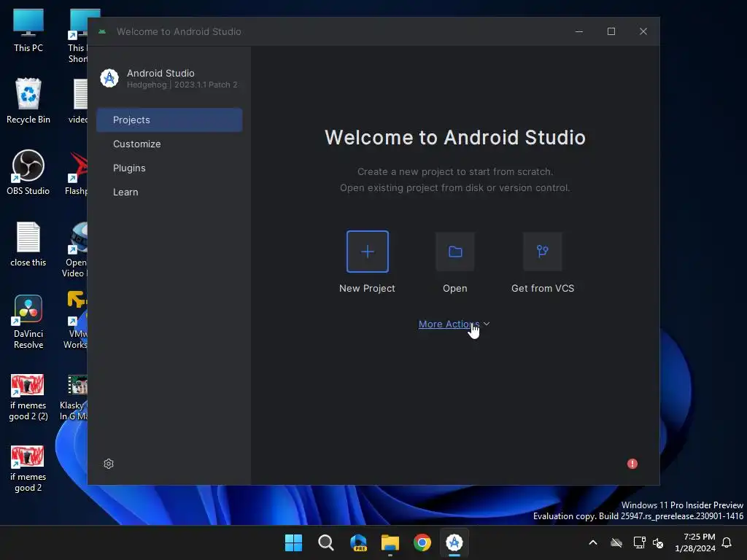Viewport: 747px width, 560px height.
Task: Click the Open label text
Action: point(455,288)
